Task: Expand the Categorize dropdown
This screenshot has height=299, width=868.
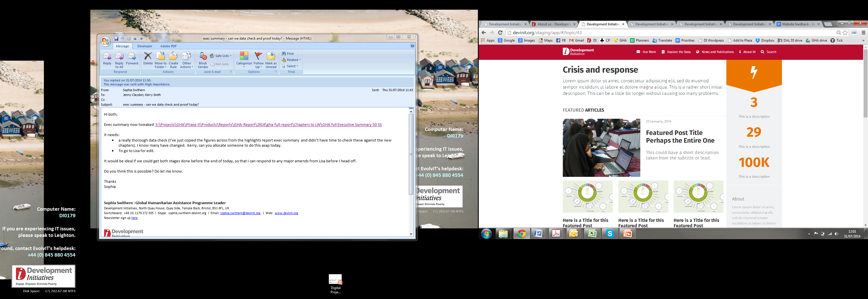Action: click(x=244, y=60)
